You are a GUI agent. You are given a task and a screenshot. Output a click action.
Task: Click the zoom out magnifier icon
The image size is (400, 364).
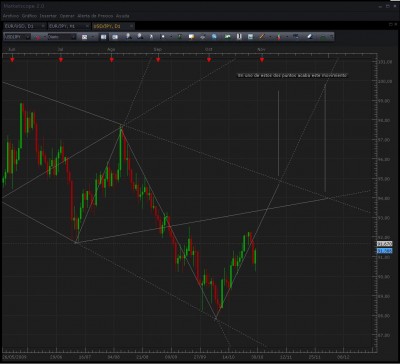(x=140, y=37)
